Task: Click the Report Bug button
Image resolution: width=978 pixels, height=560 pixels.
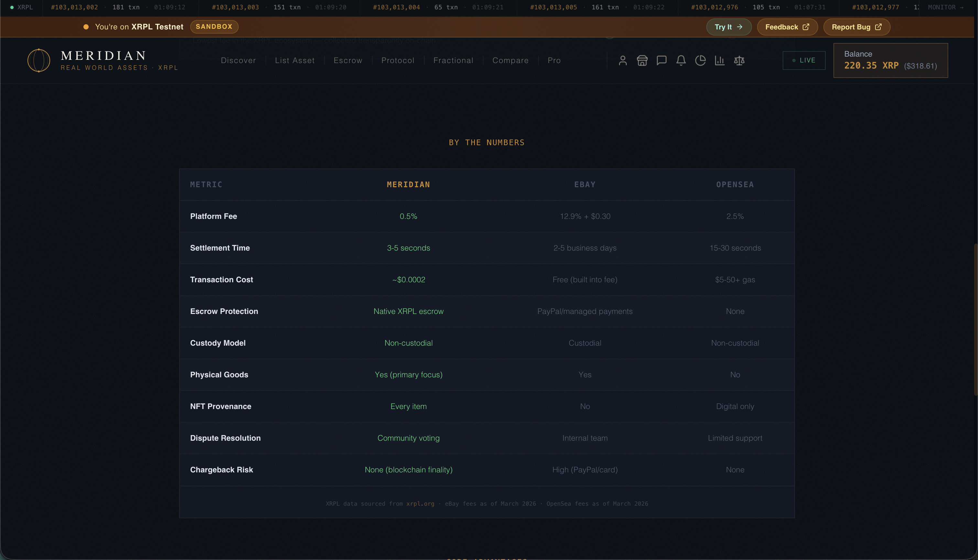Action: click(857, 27)
